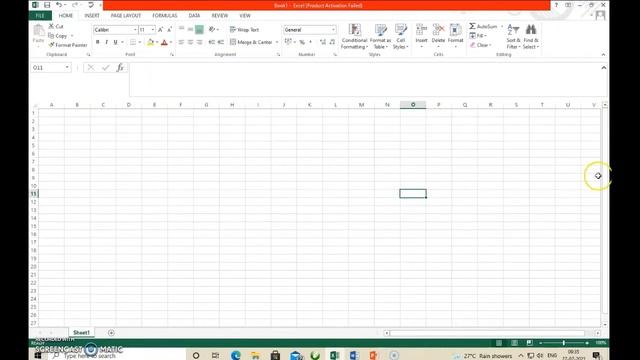640x360 pixels.
Task: Increase font size with the larger A
Action: [160, 30]
